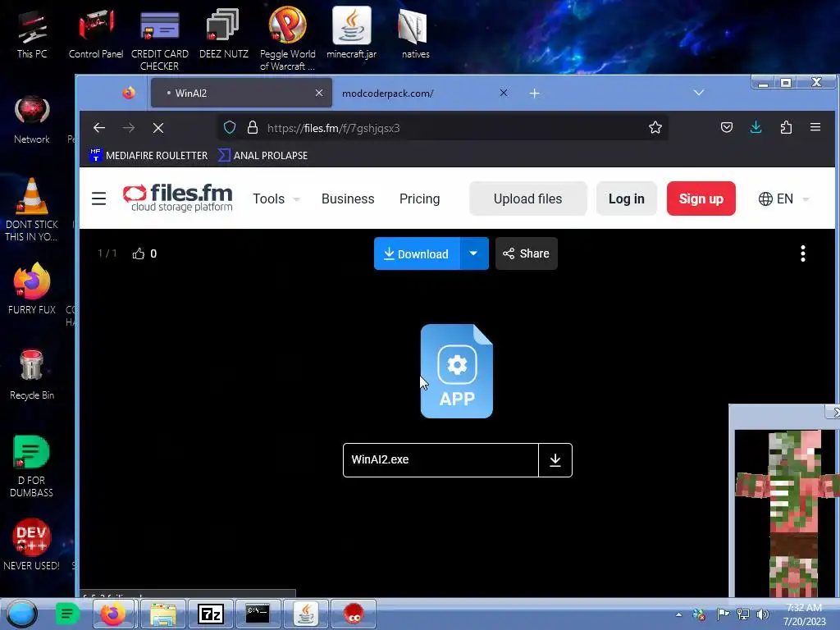Open Firefox from the taskbar
Viewport: 840px width, 630px height.
(x=113, y=614)
